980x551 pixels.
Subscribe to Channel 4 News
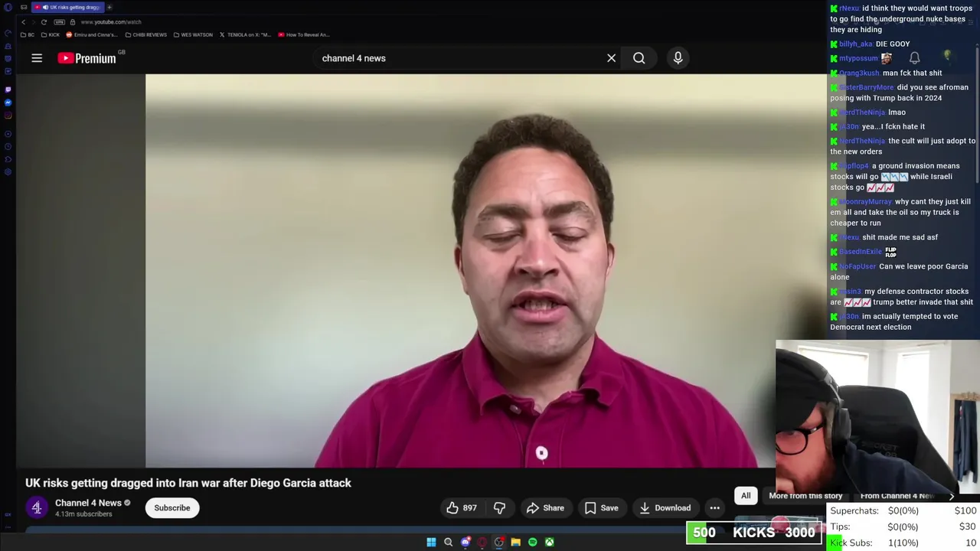click(172, 507)
